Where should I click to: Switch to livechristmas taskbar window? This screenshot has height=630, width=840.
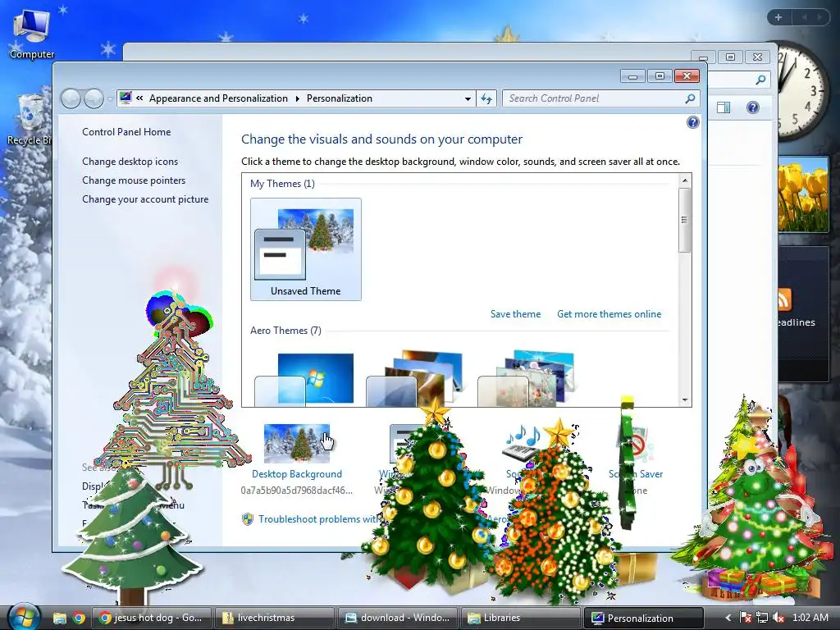[274, 618]
